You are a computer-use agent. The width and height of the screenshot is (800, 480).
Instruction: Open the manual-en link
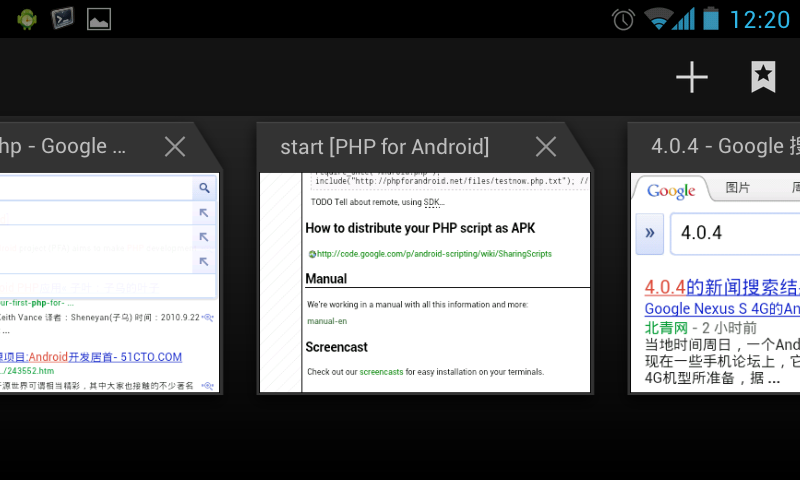point(327,321)
